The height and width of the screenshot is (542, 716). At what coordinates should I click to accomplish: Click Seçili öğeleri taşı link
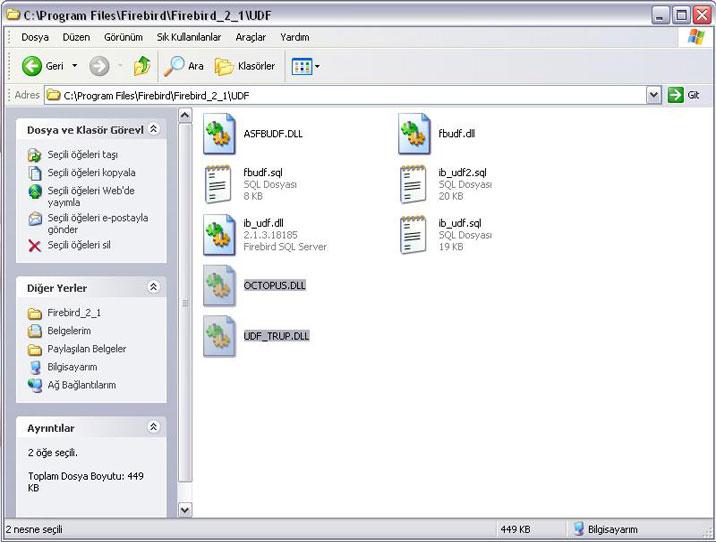83,154
